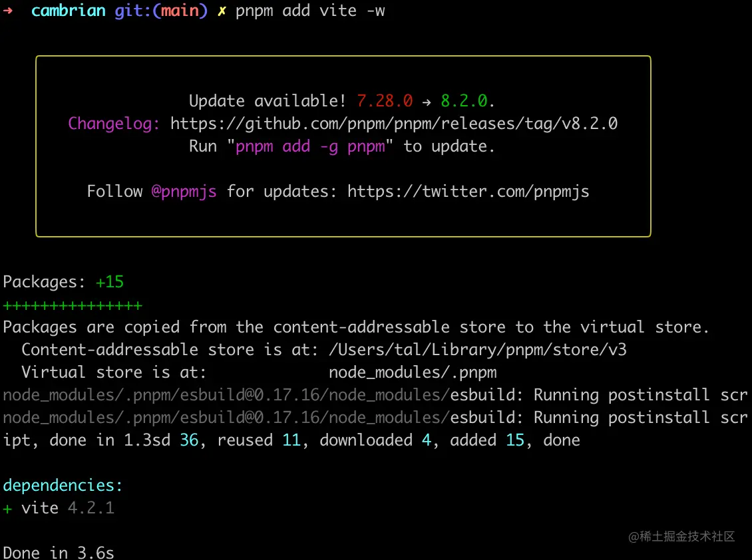Select the 'cambrian' directory name
Screen dimensions: 752x560
[68, 11]
